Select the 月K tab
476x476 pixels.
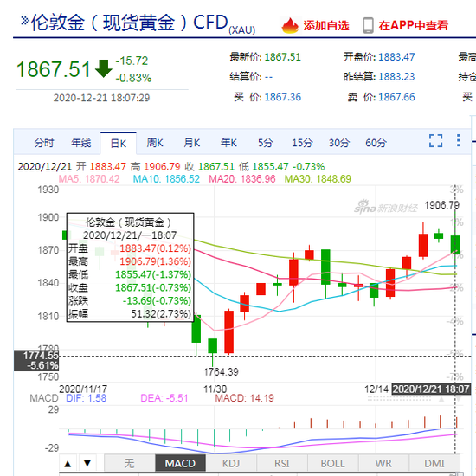tap(192, 143)
